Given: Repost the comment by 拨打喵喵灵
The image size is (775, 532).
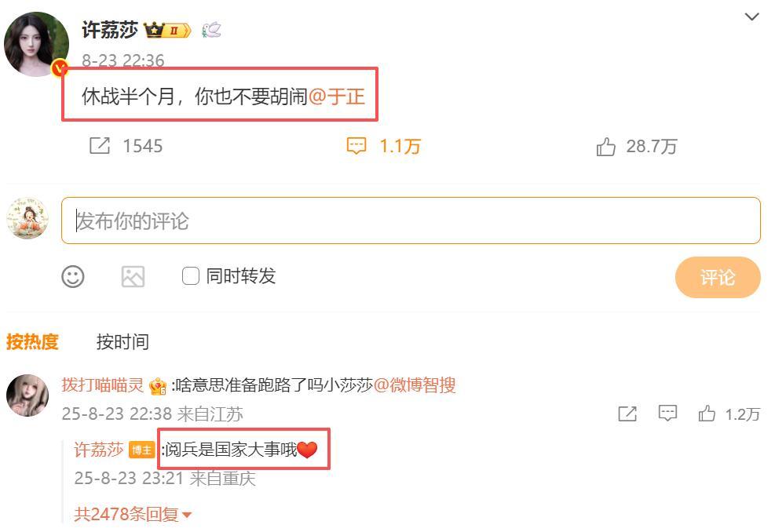Looking at the screenshot, I should (627, 414).
